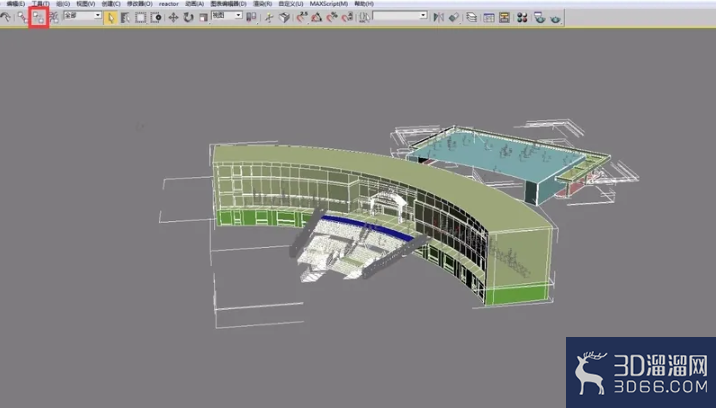This screenshot has width=716, height=408.
Task: Click the 3D溜溜网 watermark logo
Action: point(641,373)
